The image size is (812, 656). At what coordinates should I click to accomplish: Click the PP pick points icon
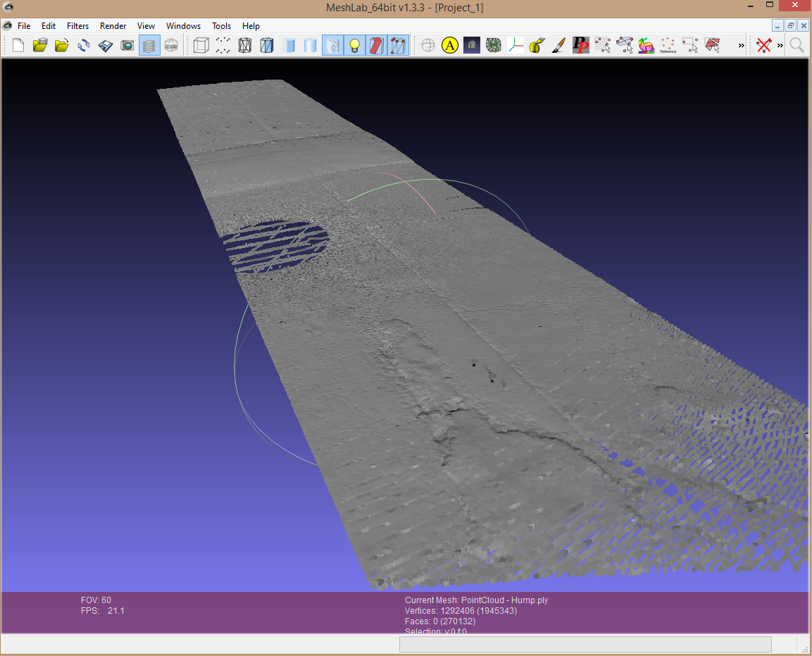point(580,46)
